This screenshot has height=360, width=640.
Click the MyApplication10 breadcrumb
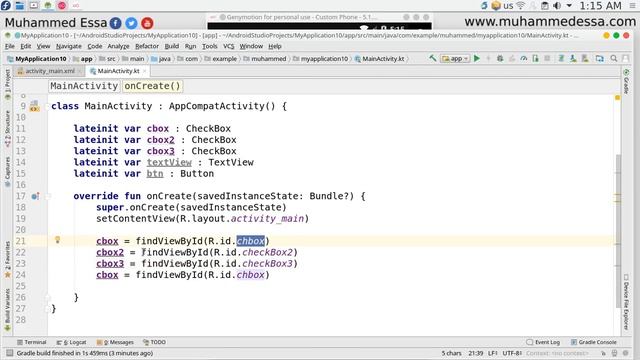[37, 59]
